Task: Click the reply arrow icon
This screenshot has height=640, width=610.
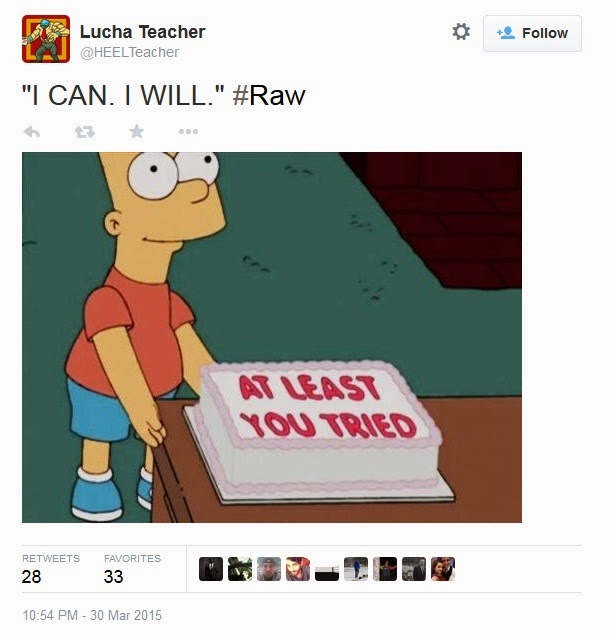Action: click(x=32, y=131)
